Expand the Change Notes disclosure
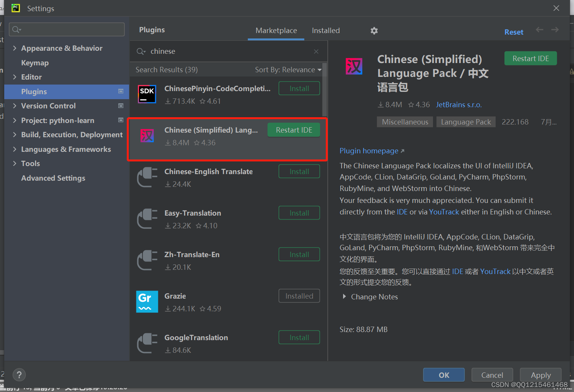Image resolution: width=574 pixels, height=392 pixels. [344, 297]
